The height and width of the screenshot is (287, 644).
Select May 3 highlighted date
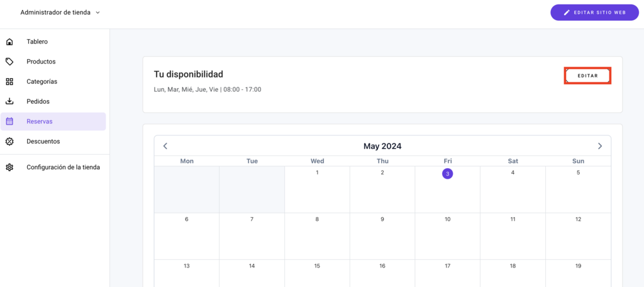tap(447, 174)
